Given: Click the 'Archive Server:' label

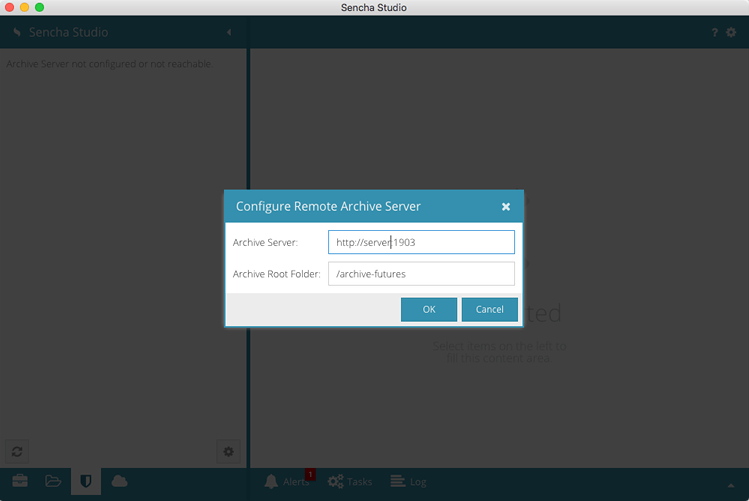Looking at the screenshot, I should coord(265,243).
